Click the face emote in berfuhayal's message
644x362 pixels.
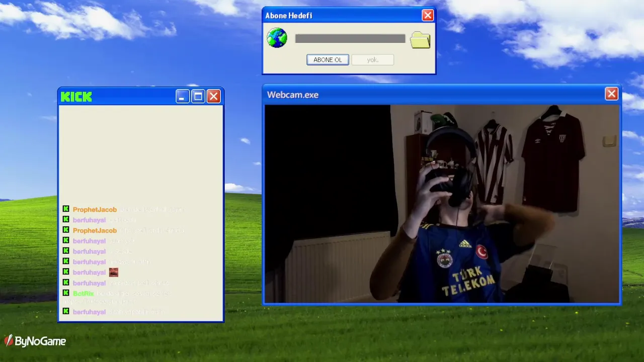[x=113, y=272]
